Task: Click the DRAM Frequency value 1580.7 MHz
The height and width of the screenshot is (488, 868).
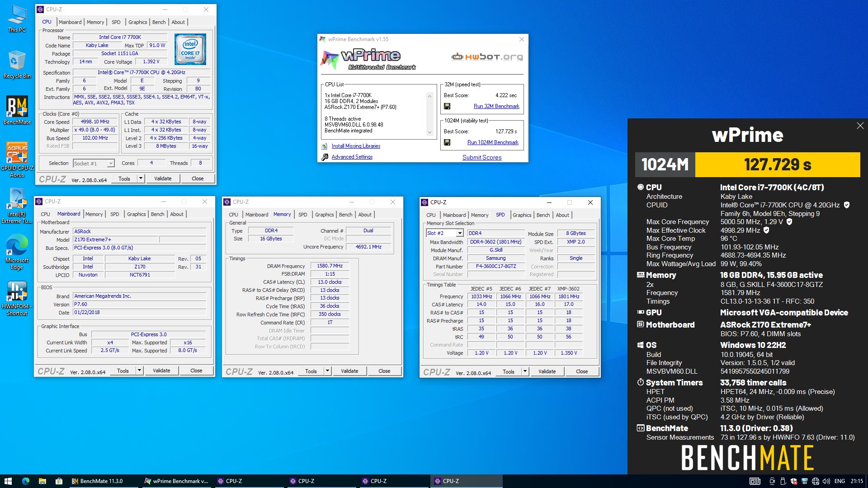Action: coord(330,266)
